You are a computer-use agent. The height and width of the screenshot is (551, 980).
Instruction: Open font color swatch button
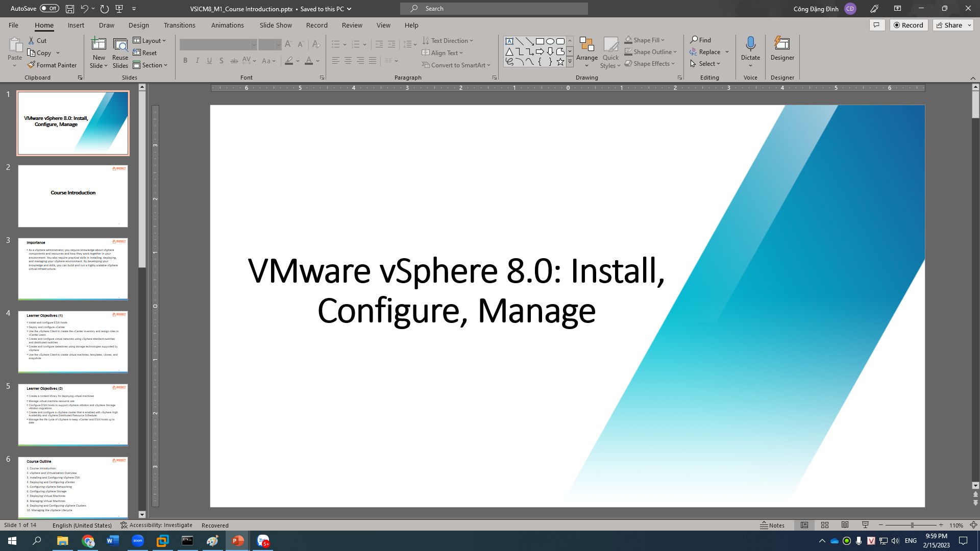coord(308,61)
